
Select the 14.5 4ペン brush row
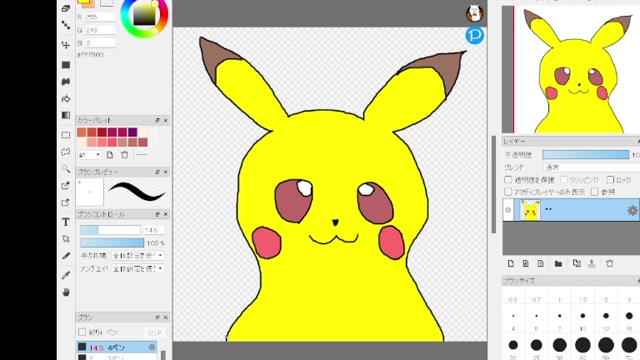(x=117, y=347)
